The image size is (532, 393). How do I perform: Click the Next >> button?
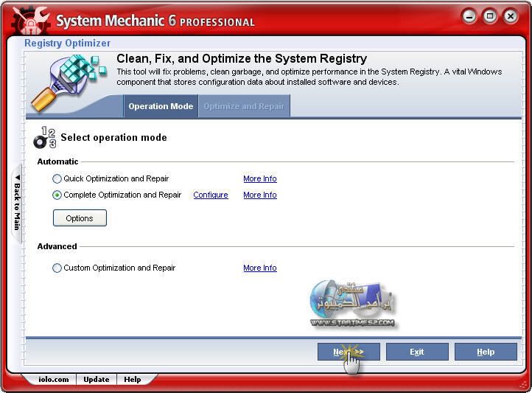coord(349,352)
